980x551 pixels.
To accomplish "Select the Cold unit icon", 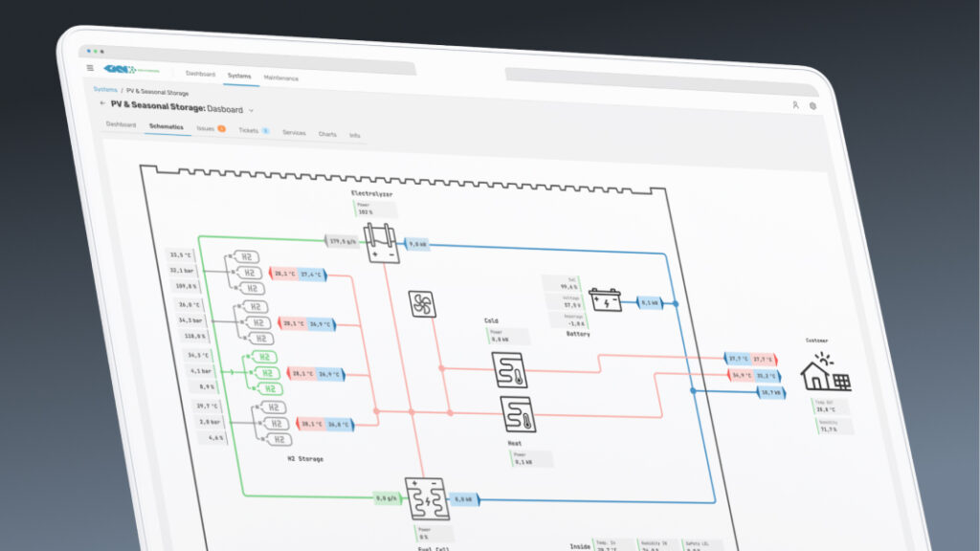I will click(x=510, y=368).
